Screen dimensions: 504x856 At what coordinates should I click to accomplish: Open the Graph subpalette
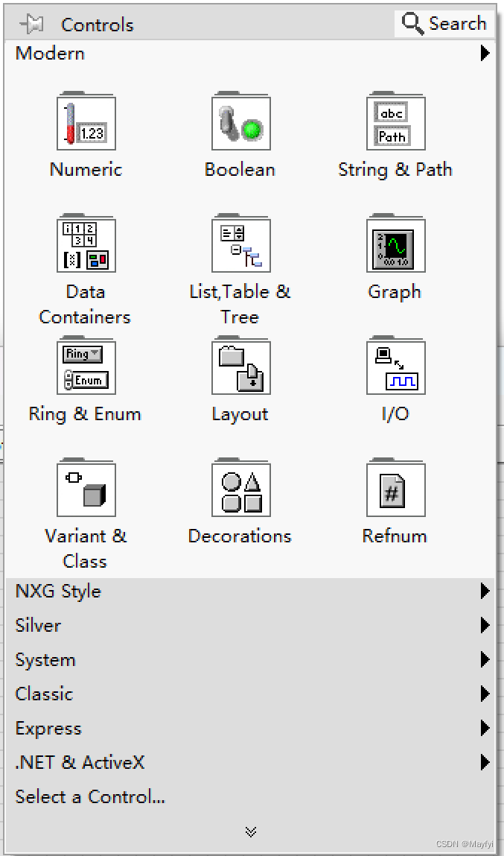pos(395,244)
